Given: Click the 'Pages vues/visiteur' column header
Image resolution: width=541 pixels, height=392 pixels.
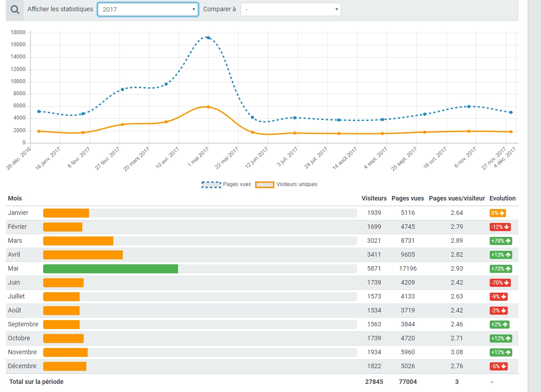Looking at the screenshot, I should coord(457,198).
